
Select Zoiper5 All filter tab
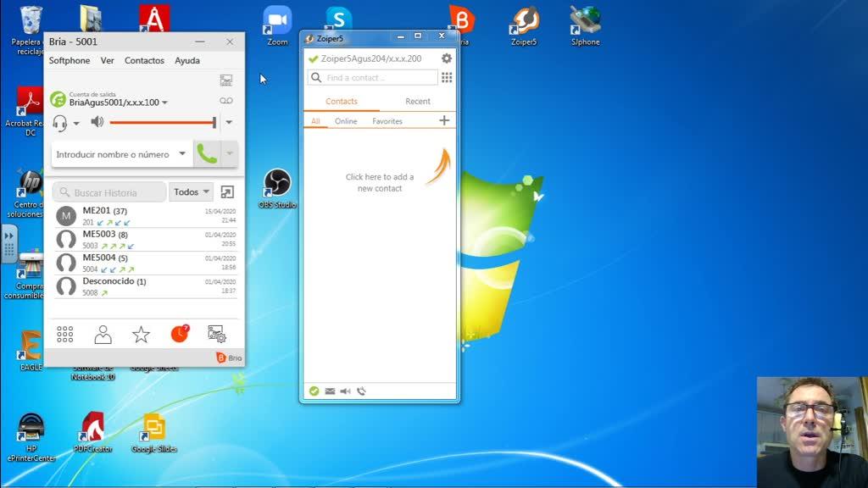pos(315,120)
